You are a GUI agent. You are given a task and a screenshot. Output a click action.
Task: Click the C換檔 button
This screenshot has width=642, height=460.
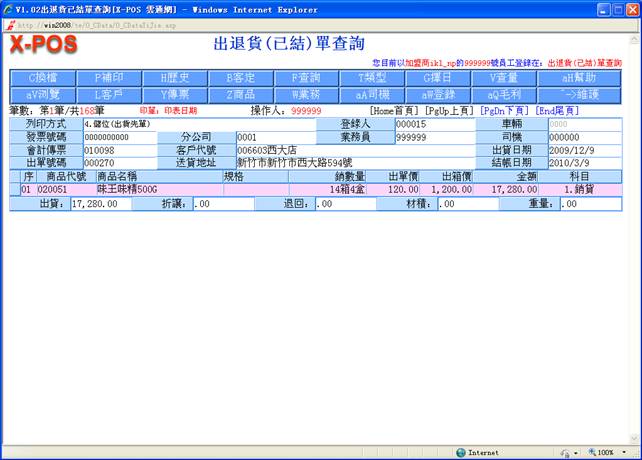[x=47, y=77]
